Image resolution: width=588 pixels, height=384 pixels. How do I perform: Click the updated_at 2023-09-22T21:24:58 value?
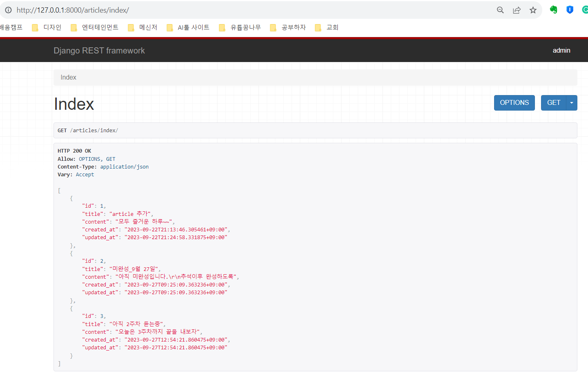[x=176, y=238]
